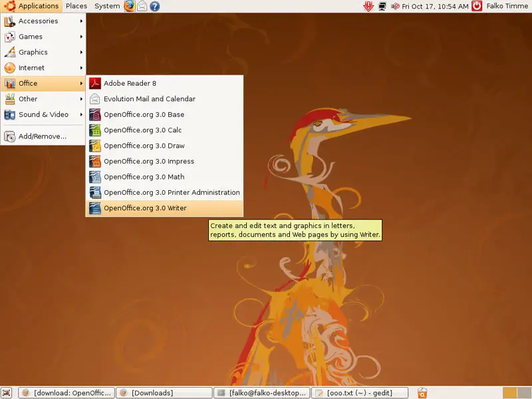Click the Other category icon
532x399 pixels.
[x=10, y=99]
